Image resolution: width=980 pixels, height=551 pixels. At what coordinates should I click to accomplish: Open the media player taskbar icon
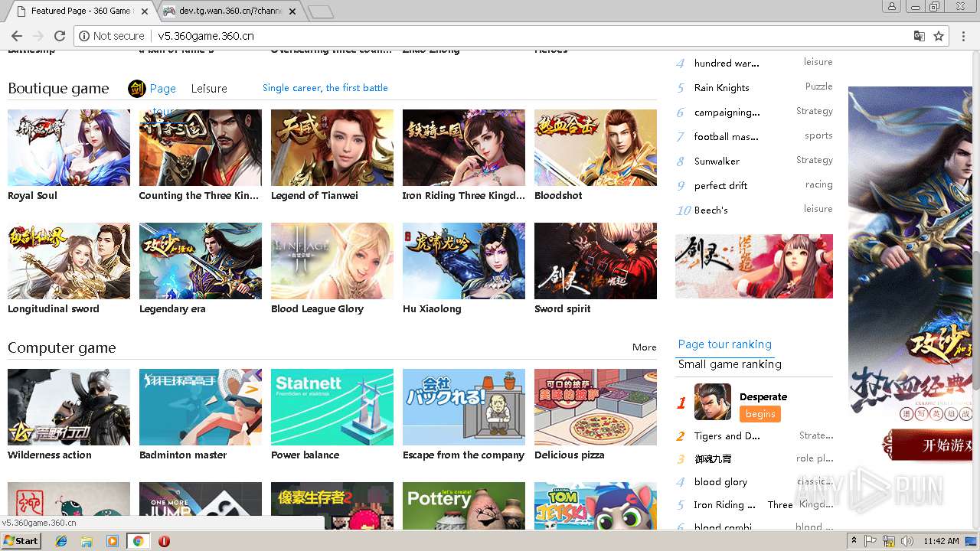113,541
